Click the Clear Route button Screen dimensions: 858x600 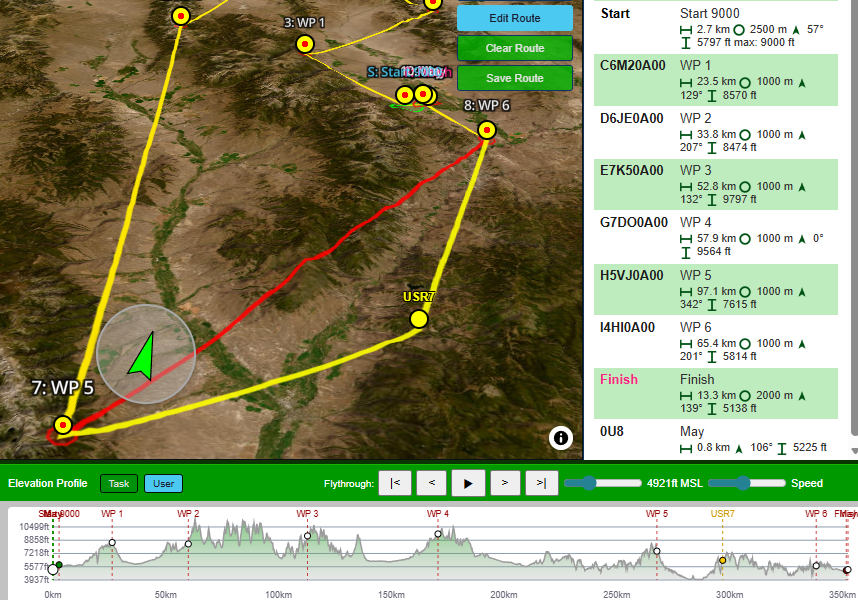pos(515,48)
